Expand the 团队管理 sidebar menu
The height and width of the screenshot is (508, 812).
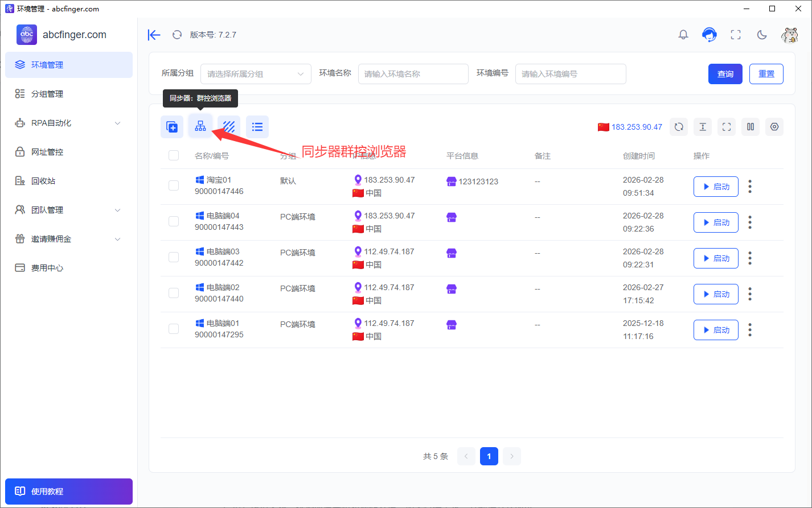click(x=69, y=210)
